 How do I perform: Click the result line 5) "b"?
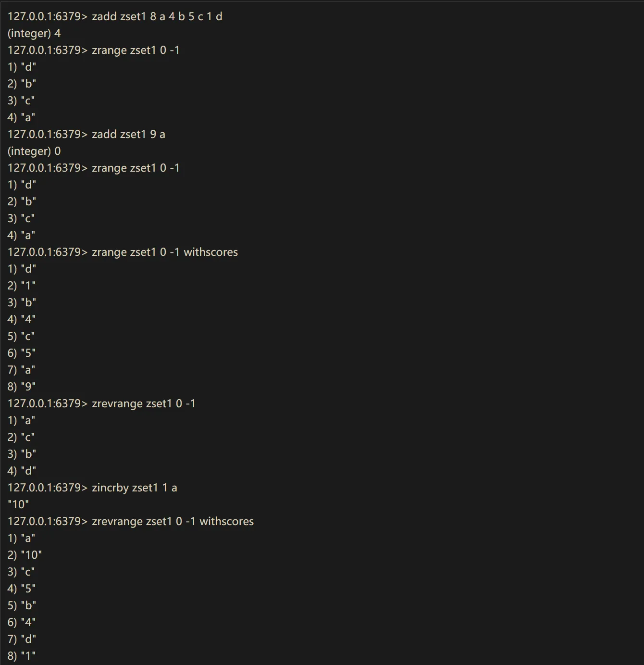(22, 605)
